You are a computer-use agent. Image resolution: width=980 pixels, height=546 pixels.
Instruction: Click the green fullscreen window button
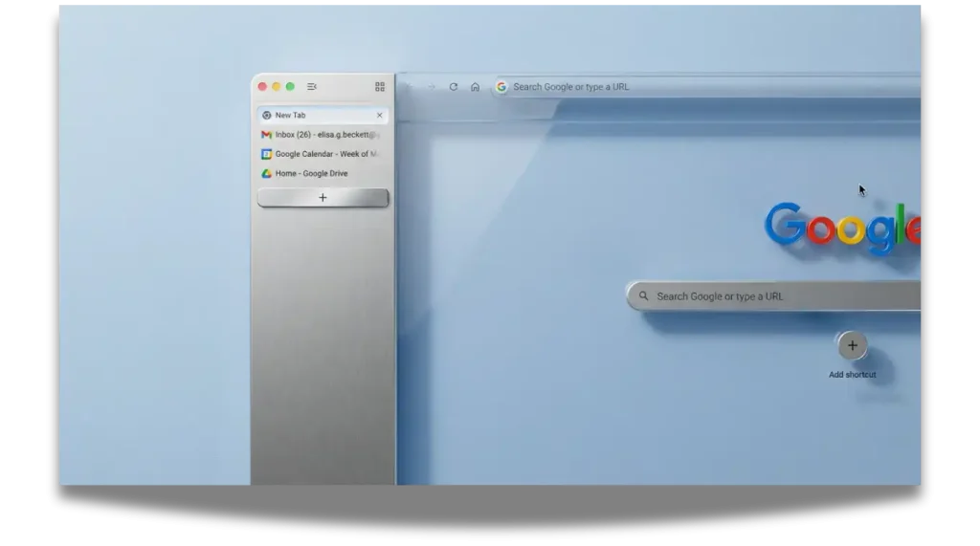[x=290, y=87]
